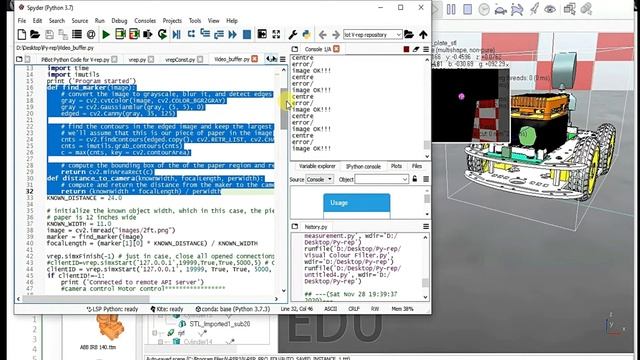640x360 pixels.
Task: Switch to the Variable explorer tab
Action: 317,167
